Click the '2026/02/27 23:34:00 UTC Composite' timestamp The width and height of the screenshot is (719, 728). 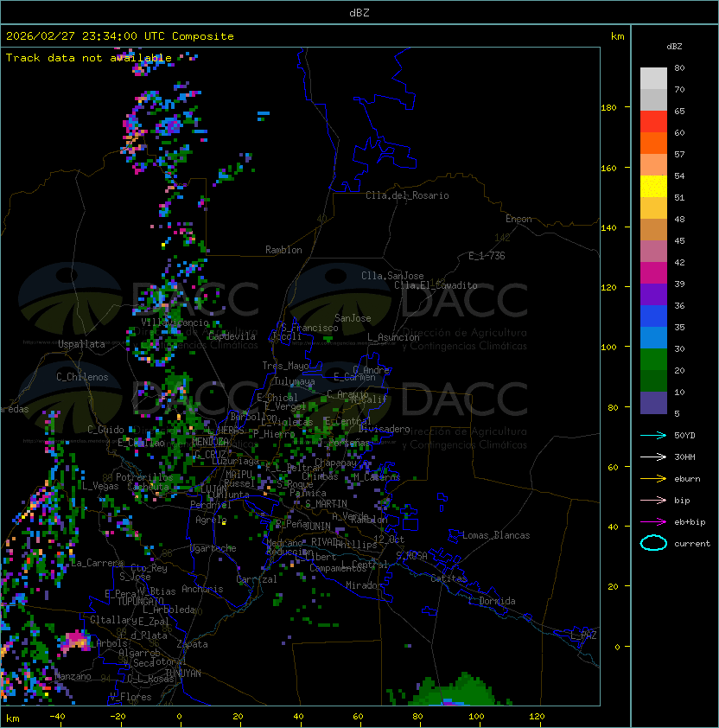coord(120,36)
